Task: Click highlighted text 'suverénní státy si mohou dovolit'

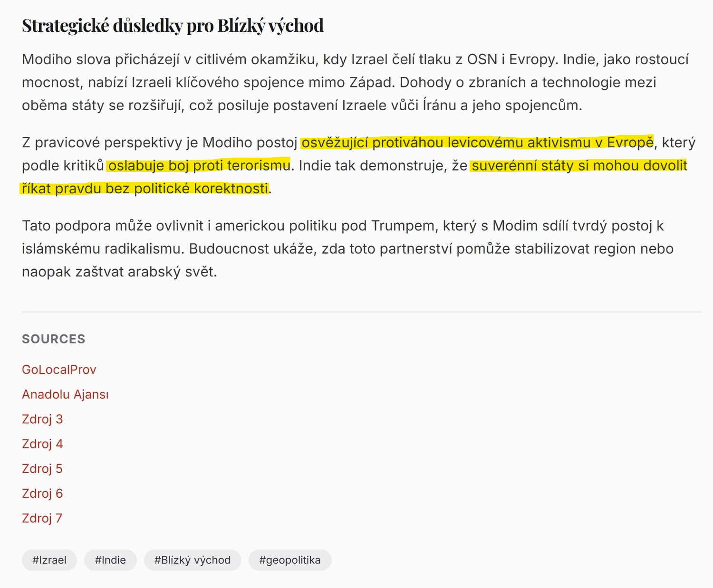Action: [x=579, y=165]
